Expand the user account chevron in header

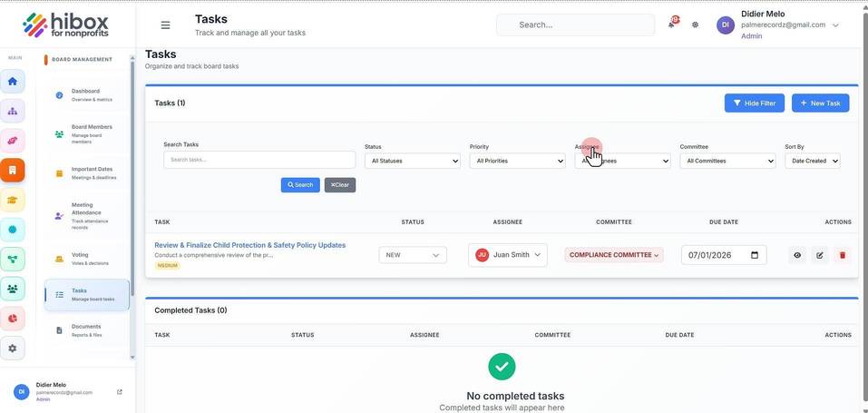(x=835, y=25)
